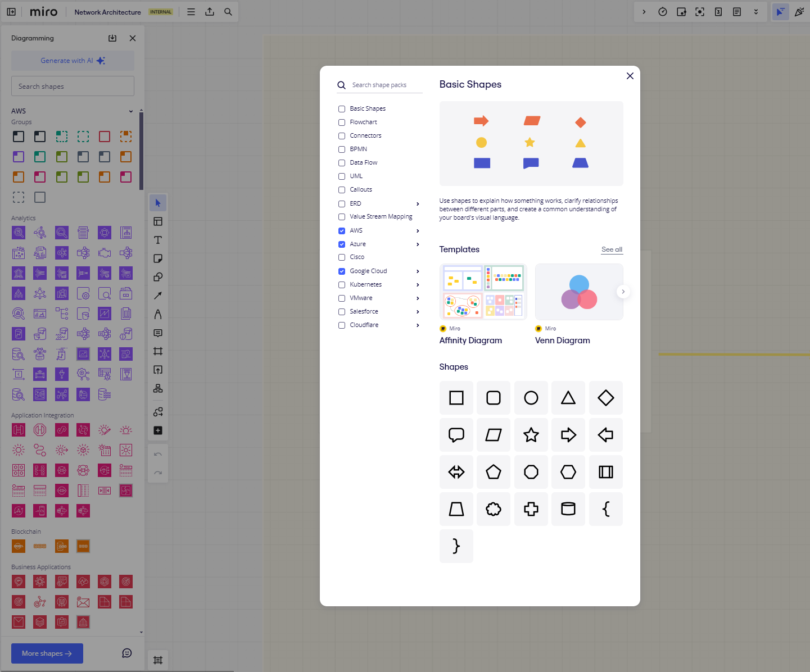This screenshot has height=672, width=810.
Task: Open the Comment tool
Action: click(158, 333)
